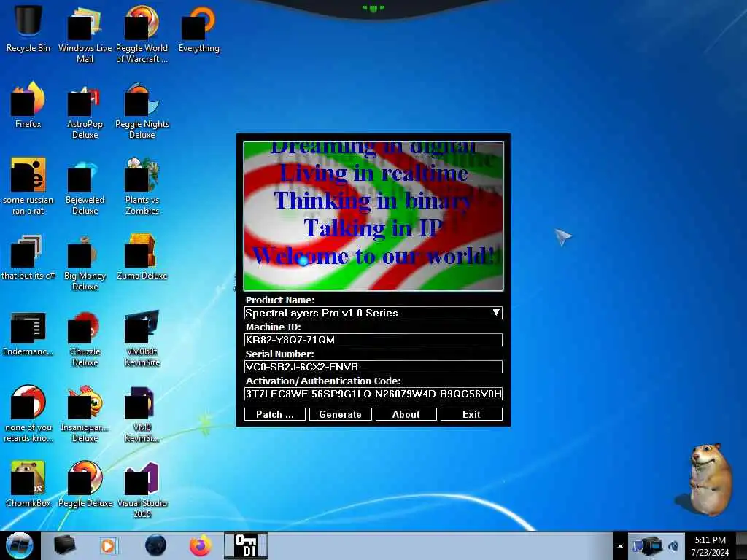This screenshot has height=560, width=747.
Task: Select the 'none of you' desktop icon
Action: click(28, 414)
